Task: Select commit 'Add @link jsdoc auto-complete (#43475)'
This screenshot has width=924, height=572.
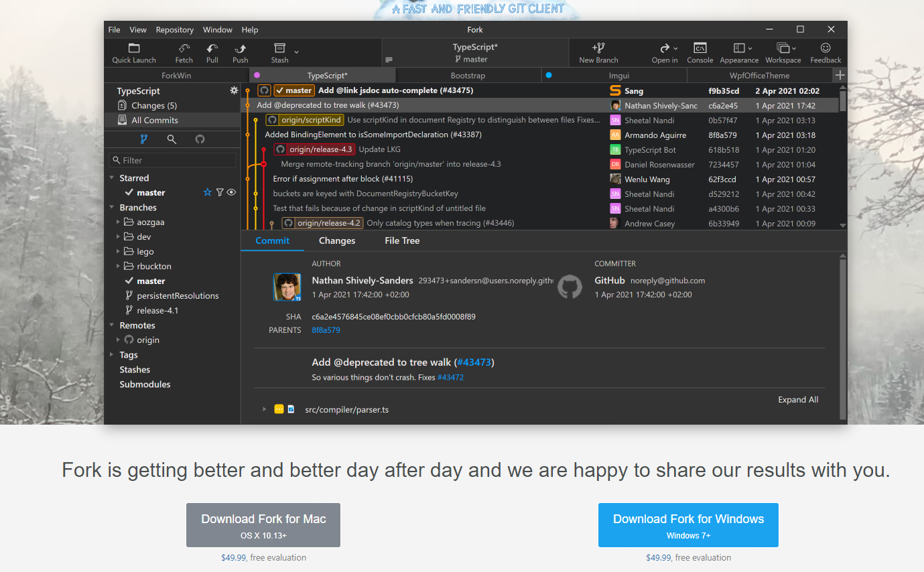Action: tap(396, 90)
